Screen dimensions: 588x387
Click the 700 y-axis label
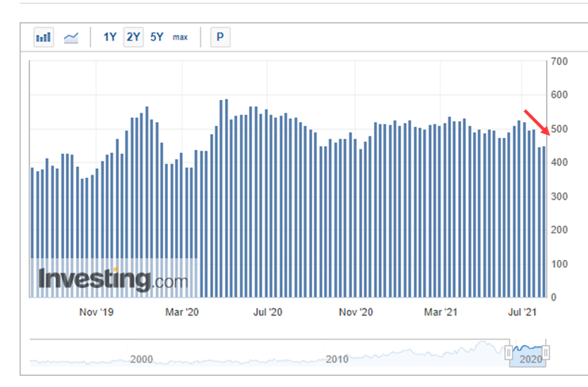click(558, 62)
